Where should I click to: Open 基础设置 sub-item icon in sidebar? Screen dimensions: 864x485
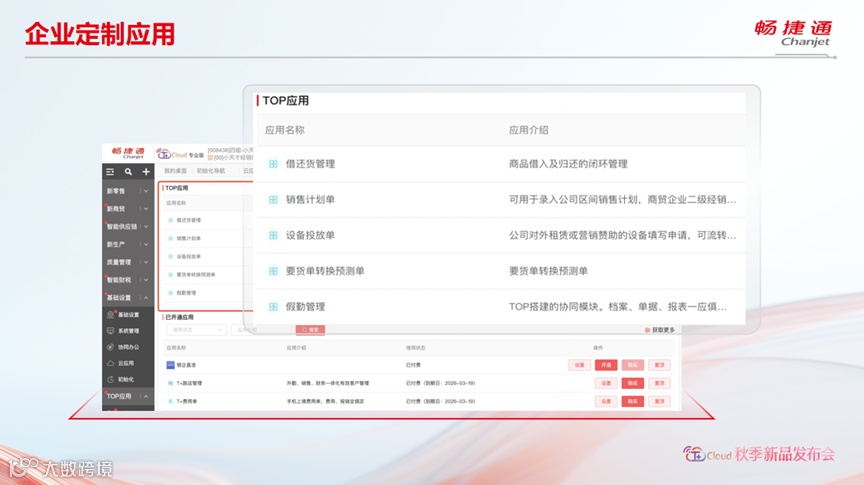tap(110, 315)
